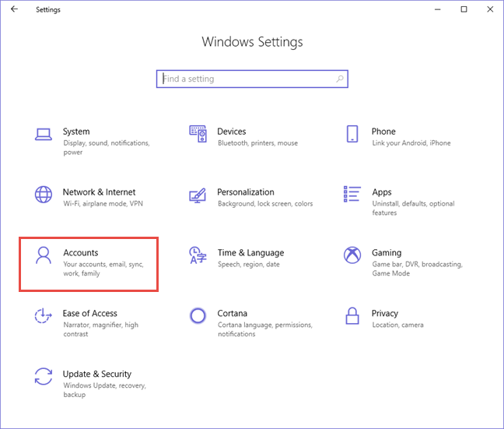Select the Cortana circle icon

coord(198,315)
